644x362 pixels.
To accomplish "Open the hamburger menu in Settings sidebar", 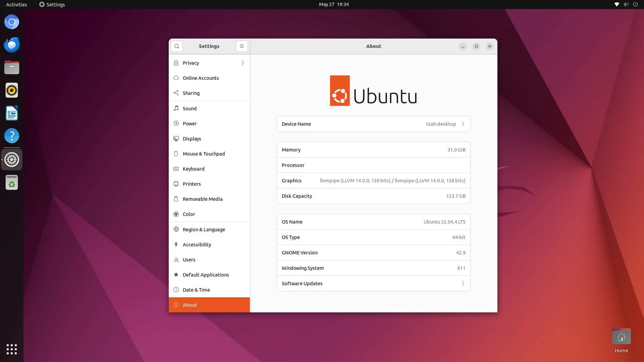I will point(241,46).
